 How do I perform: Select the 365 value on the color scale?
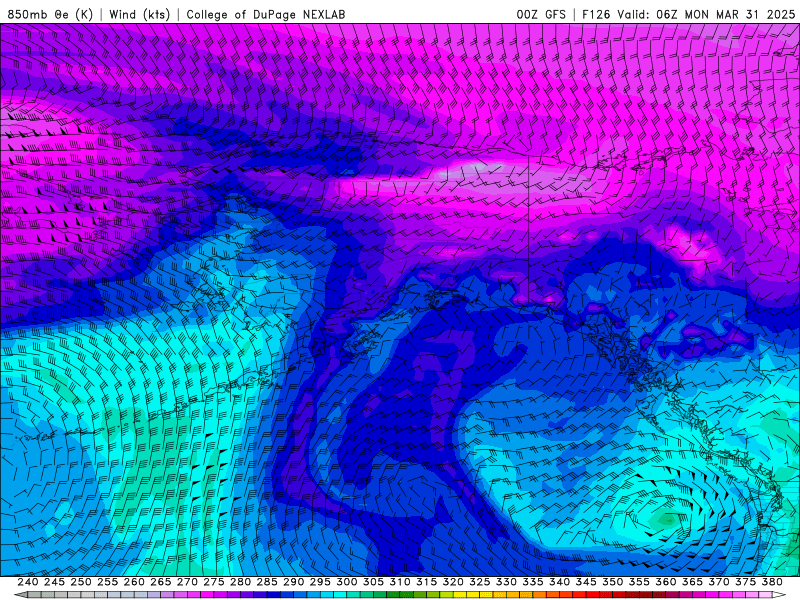[692, 582]
